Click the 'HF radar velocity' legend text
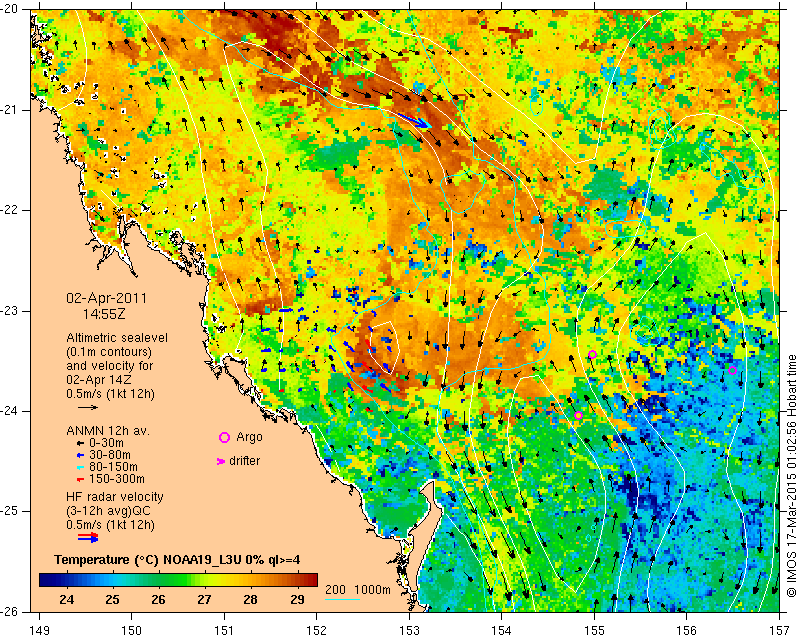Viewport: 800px width, 640px height. point(115,497)
